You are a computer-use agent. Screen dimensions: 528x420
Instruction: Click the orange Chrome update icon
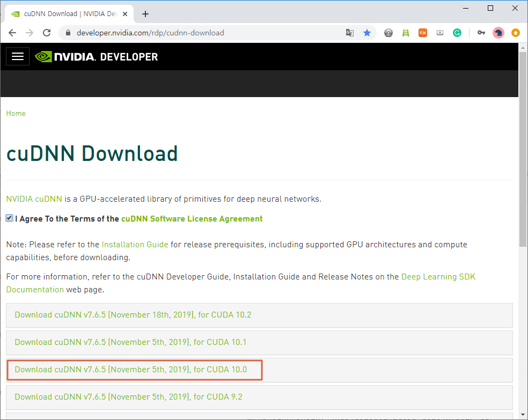(515, 33)
